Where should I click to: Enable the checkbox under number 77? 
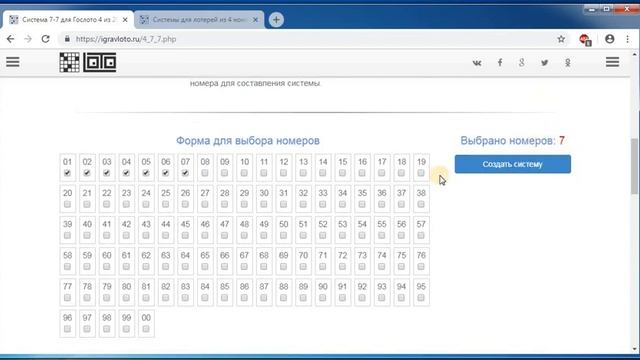[x=67, y=298]
